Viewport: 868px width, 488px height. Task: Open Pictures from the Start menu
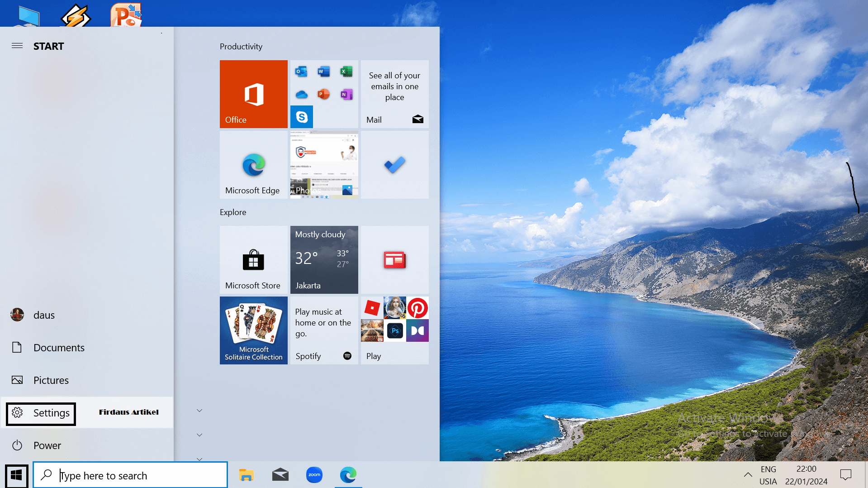pos(87,380)
